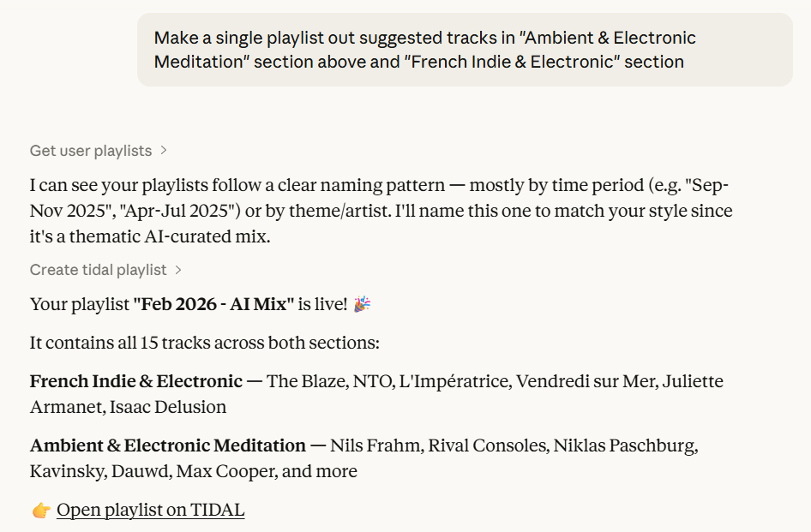Click the pointing hand emoji
Screen dimensions: 811x532
pos(41,511)
